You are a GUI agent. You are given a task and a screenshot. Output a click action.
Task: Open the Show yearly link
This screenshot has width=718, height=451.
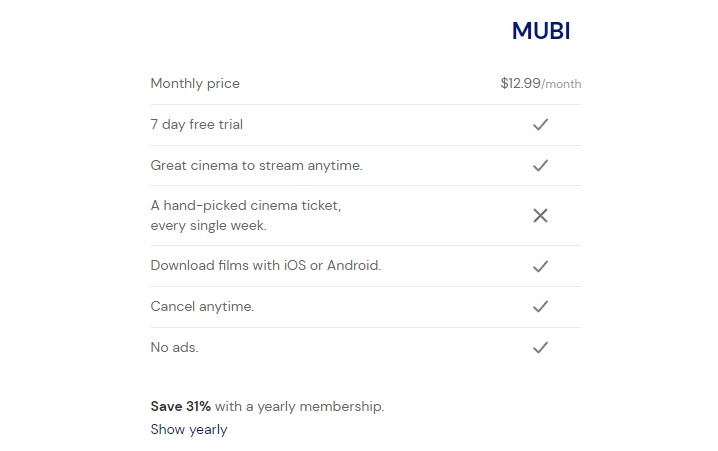pos(189,429)
